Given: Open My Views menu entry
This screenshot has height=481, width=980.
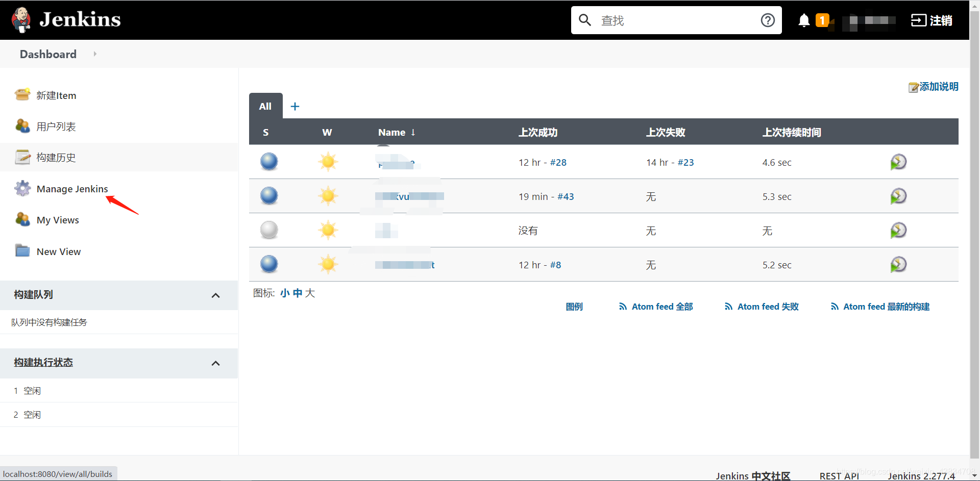Looking at the screenshot, I should point(58,220).
